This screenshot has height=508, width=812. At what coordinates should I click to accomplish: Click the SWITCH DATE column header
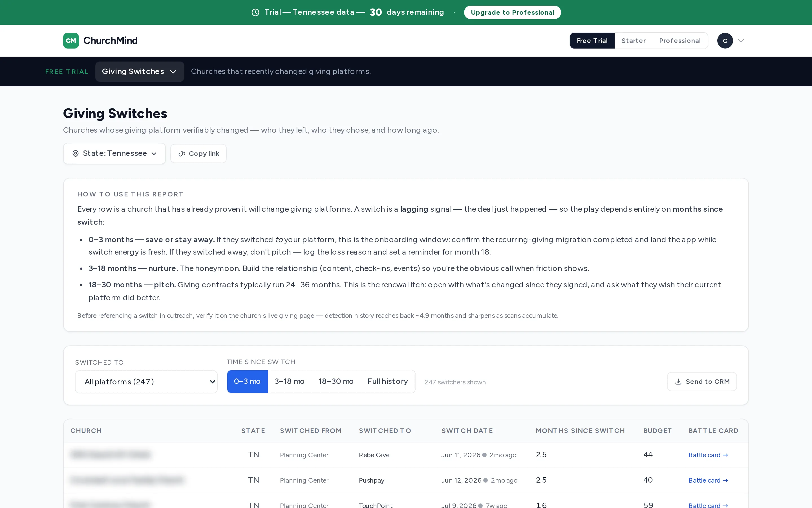click(467, 431)
